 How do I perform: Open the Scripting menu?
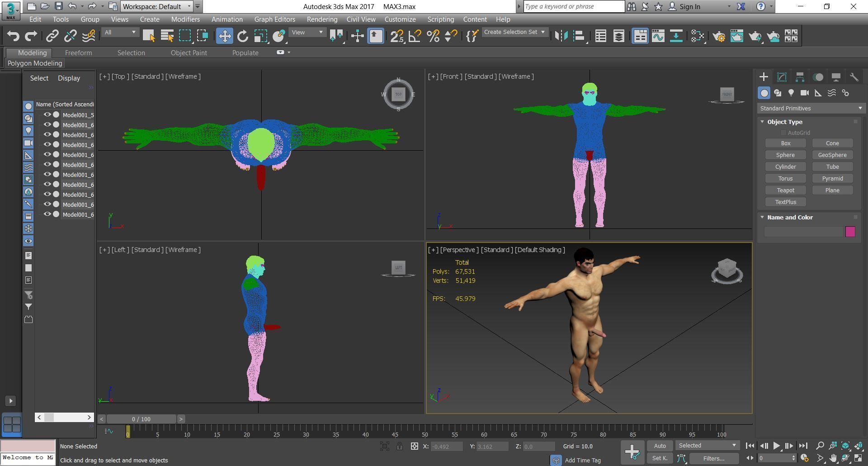440,19
